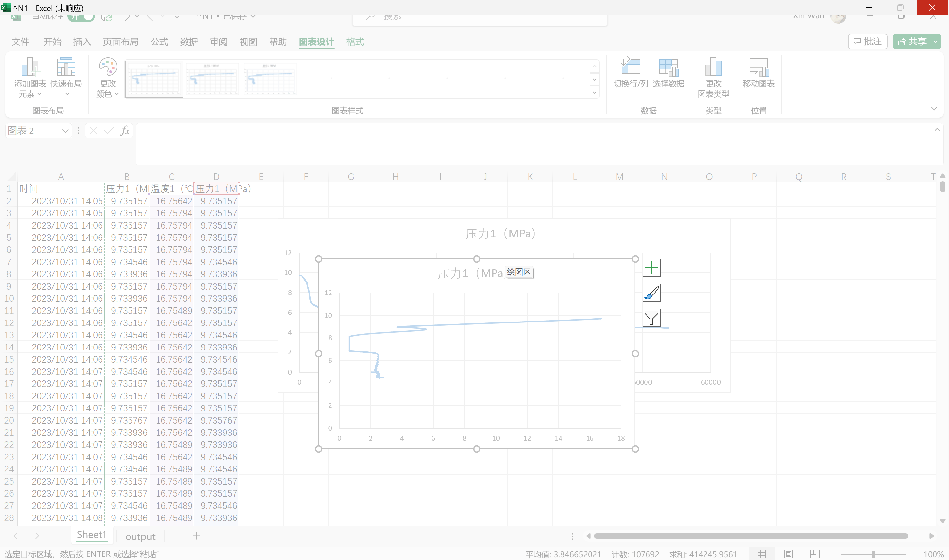Expand the chart styles gallery
This screenshot has height=560, width=949.
click(594, 92)
